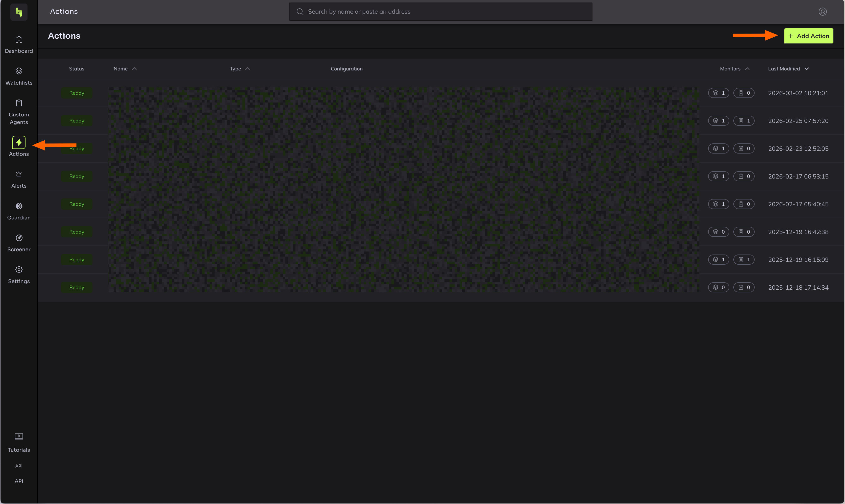Select the Ready status on 2025-12-19 16:15:09 row
The height and width of the screenshot is (504, 845).
(77, 260)
